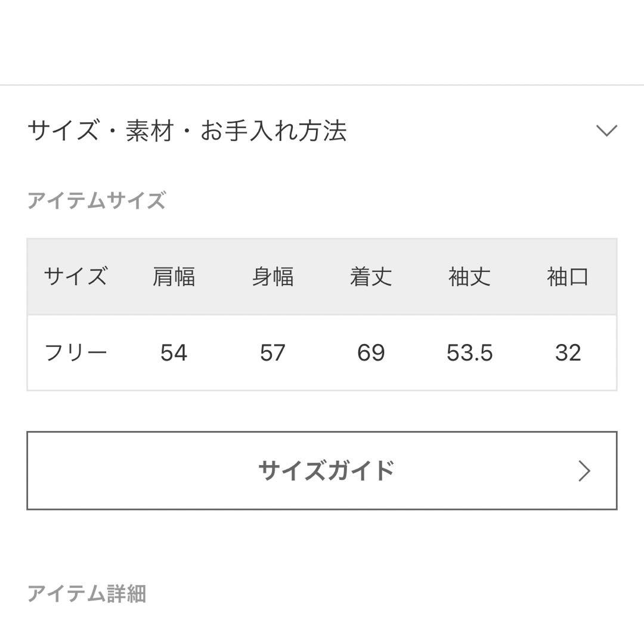Open the サイズガイド button
This screenshot has width=644, height=644.
[322, 470]
